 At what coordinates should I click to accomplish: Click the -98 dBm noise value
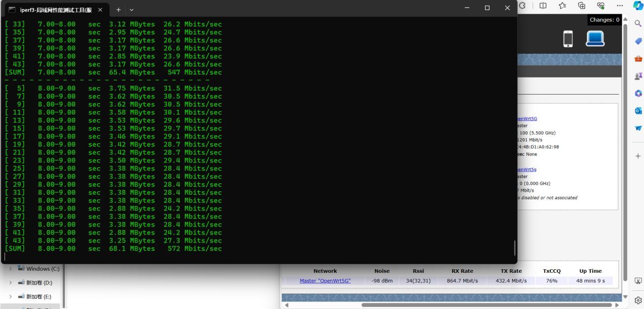(382, 281)
